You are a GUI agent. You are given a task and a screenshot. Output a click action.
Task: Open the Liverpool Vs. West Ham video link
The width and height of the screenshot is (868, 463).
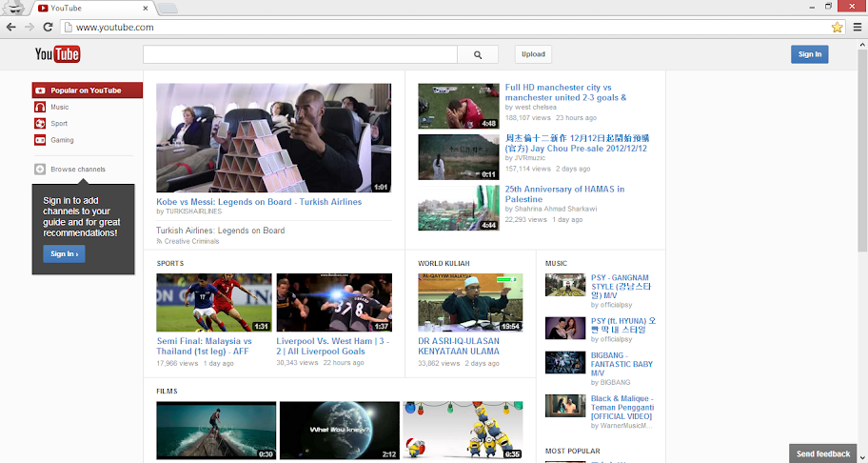(x=333, y=346)
